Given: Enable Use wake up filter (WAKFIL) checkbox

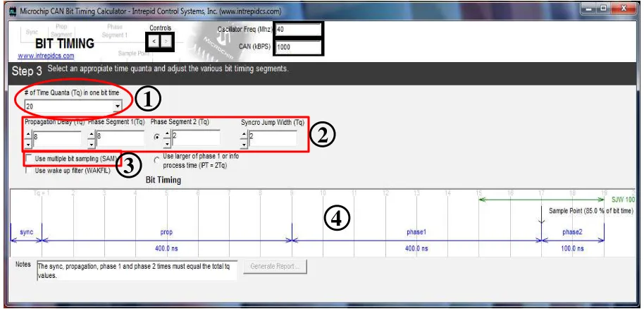Looking at the screenshot, I should 29,170.
